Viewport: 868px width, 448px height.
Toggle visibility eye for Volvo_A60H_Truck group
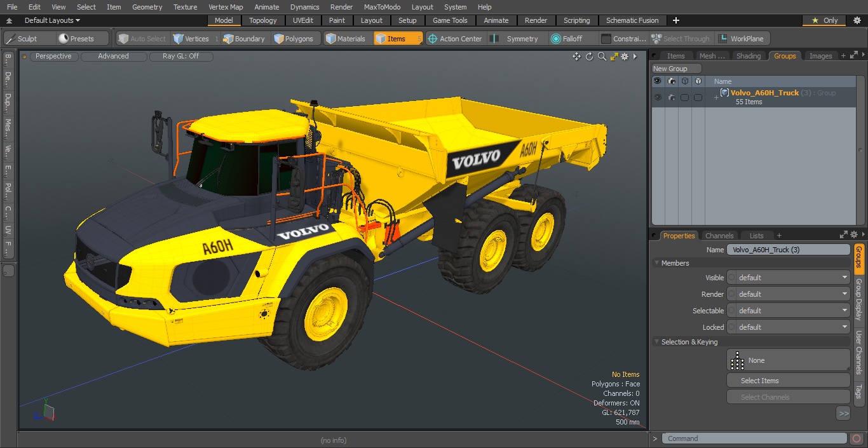[x=658, y=97]
